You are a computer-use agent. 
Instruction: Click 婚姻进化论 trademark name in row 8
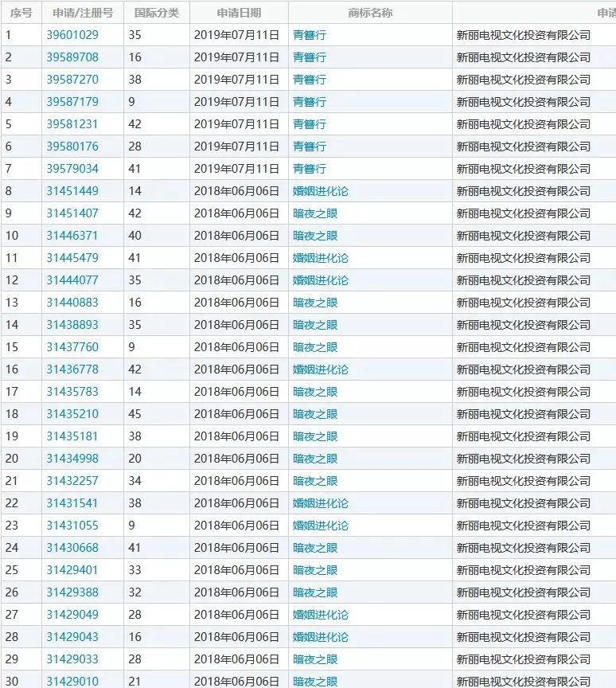coord(321,191)
